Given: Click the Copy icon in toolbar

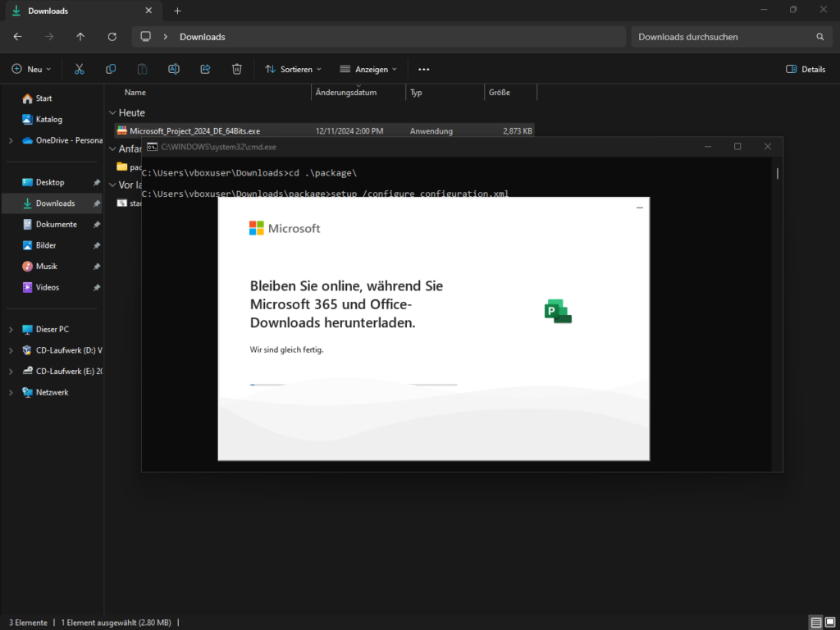Looking at the screenshot, I should [111, 69].
